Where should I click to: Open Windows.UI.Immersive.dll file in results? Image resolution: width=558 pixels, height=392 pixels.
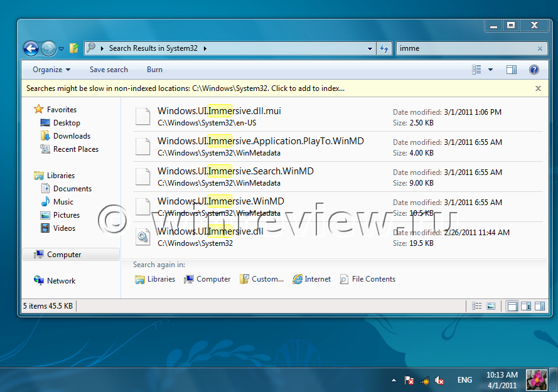coord(210,231)
